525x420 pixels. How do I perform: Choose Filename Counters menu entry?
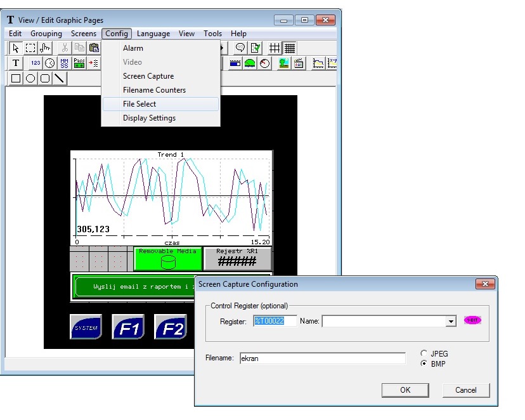coord(160,90)
